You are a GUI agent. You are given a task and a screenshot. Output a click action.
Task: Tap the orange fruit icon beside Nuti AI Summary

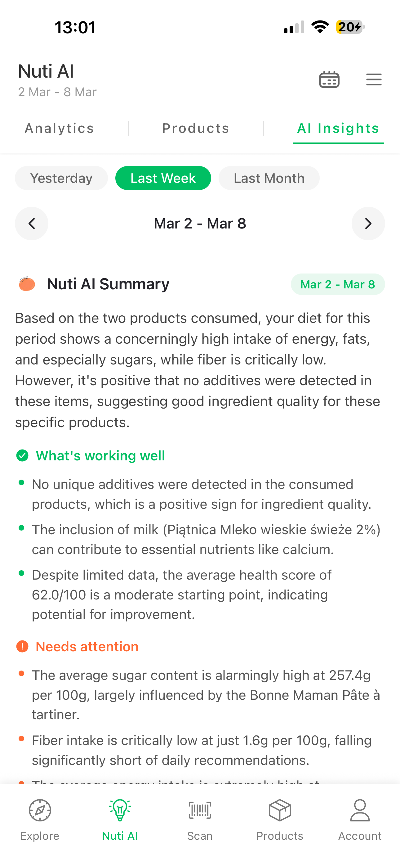27,284
